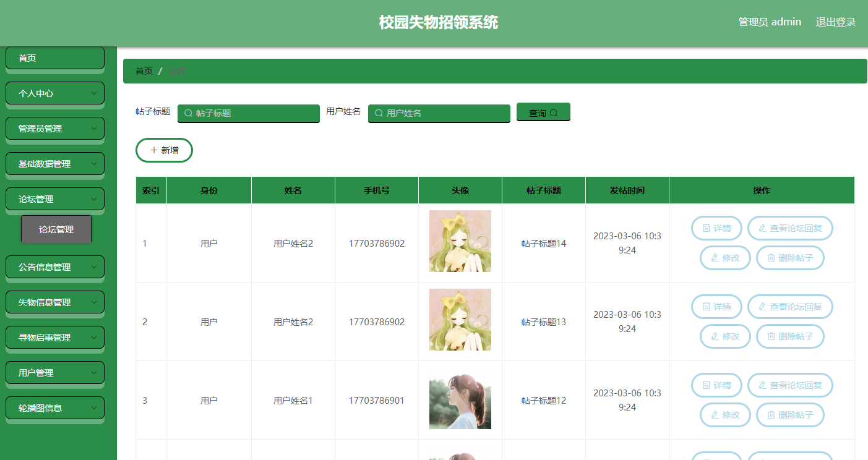
Task: Expand the 个人中心 sidebar section
Action: pyautogui.click(x=54, y=93)
